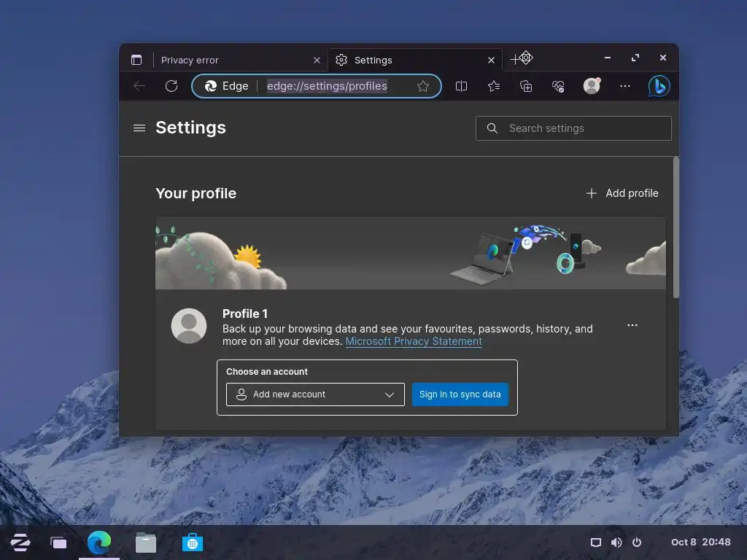Focus the address bar edge://settings/profiles
The image size is (747, 560).
327,86
